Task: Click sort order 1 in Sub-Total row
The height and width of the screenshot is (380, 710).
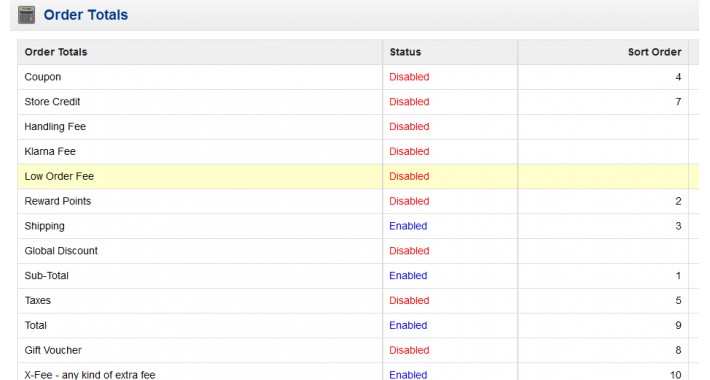Action: click(678, 275)
